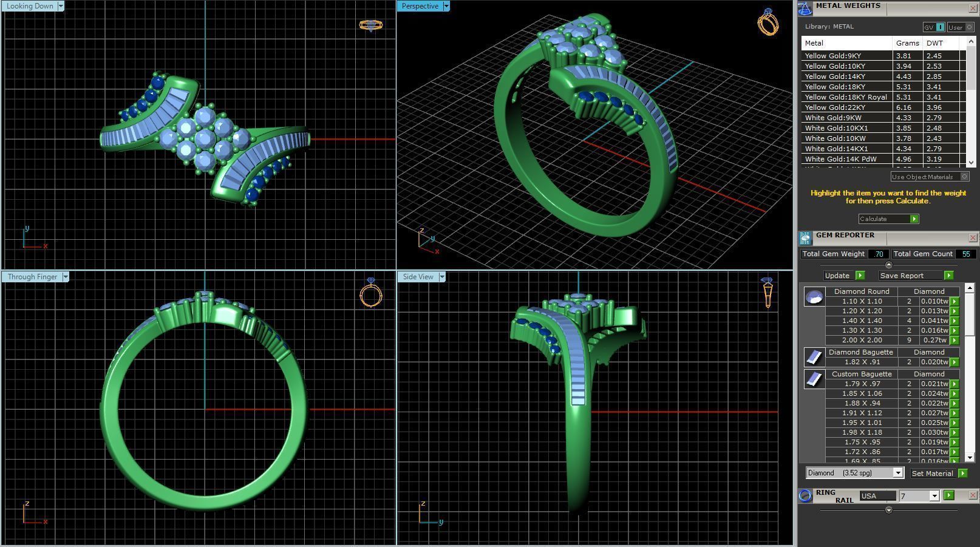This screenshot has height=547, width=980.
Task: Open the Through Finger viewport dropdown
Action: 66,277
